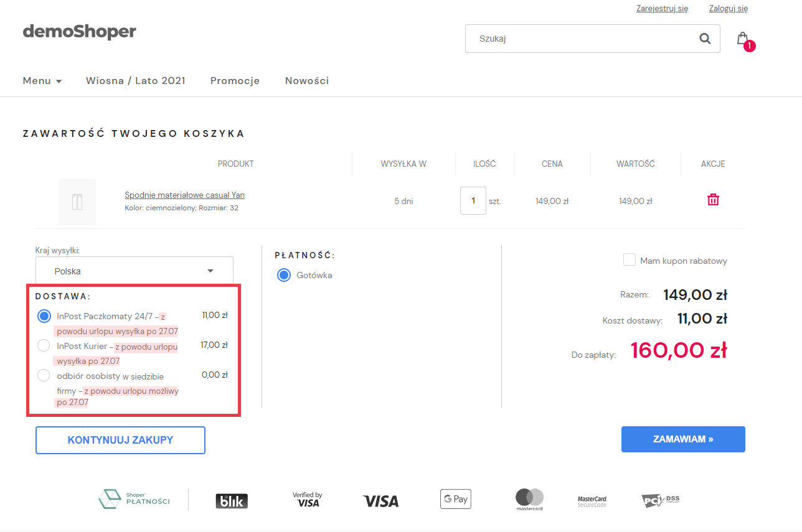Screen dimensions: 802x532
Task: Choose odbiór osobisty pickup option
Action: coord(44,375)
